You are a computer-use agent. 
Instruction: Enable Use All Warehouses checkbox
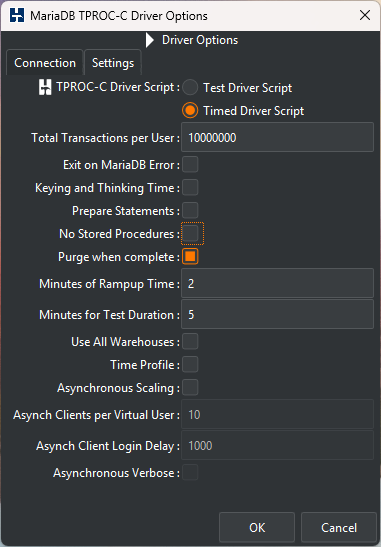click(190, 342)
